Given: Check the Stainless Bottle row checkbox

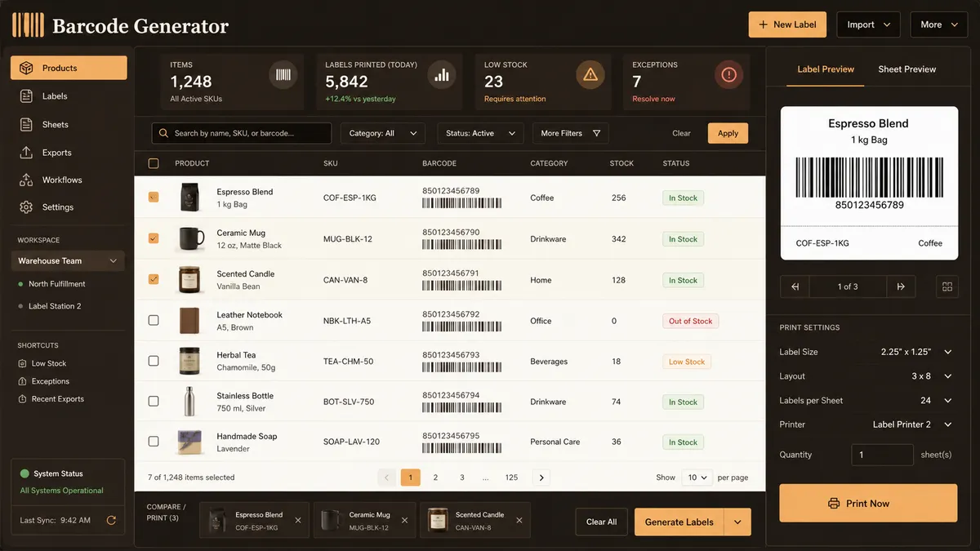Looking at the screenshot, I should (x=154, y=402).
